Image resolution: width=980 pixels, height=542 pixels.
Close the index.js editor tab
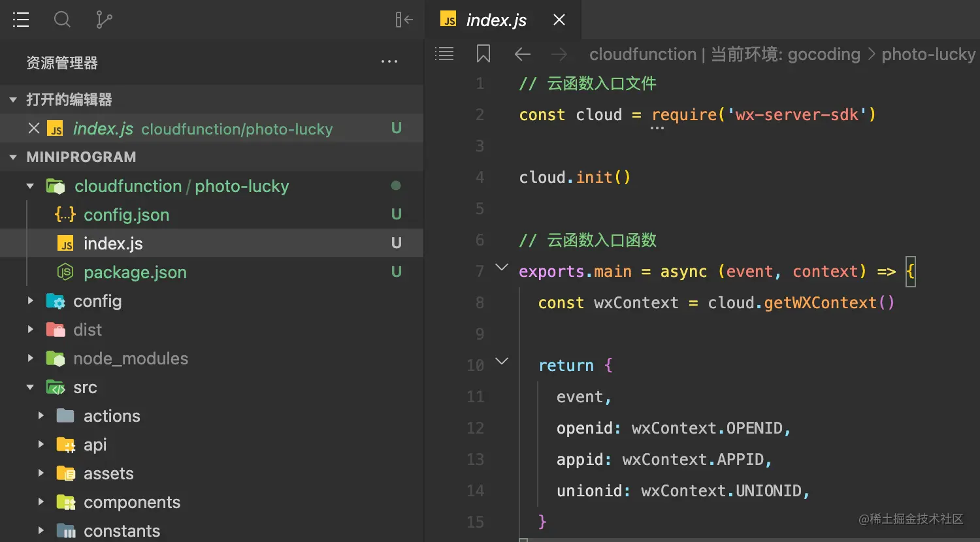(x=559, y=20)
